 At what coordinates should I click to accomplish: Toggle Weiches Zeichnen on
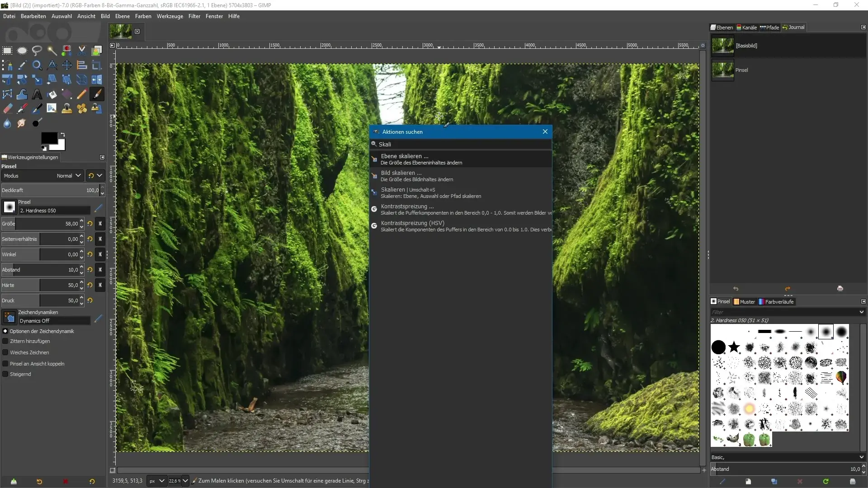[5, 352]
